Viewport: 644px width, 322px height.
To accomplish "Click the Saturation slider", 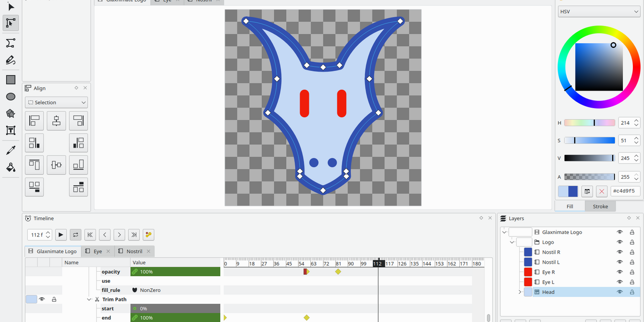I will tap(590, 140).
